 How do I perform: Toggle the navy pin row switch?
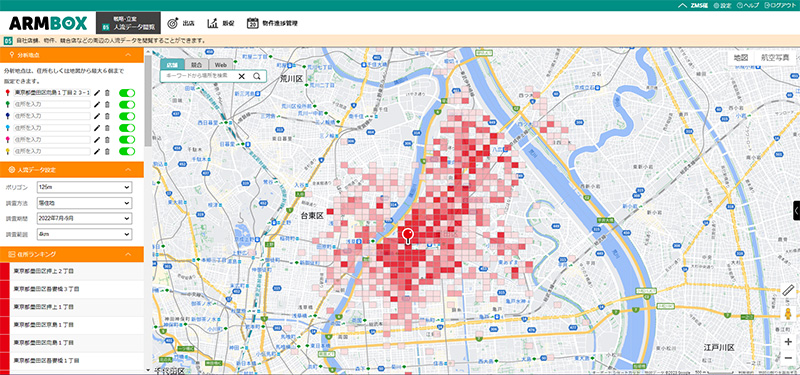[127, 116]
